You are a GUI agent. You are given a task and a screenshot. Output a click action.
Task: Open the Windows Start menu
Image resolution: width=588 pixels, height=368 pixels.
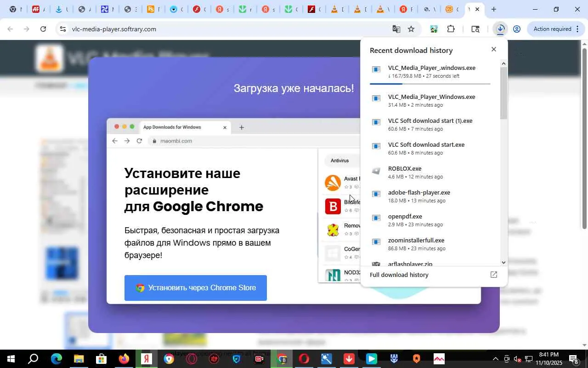pyautogui.click(x=11, y=359)
